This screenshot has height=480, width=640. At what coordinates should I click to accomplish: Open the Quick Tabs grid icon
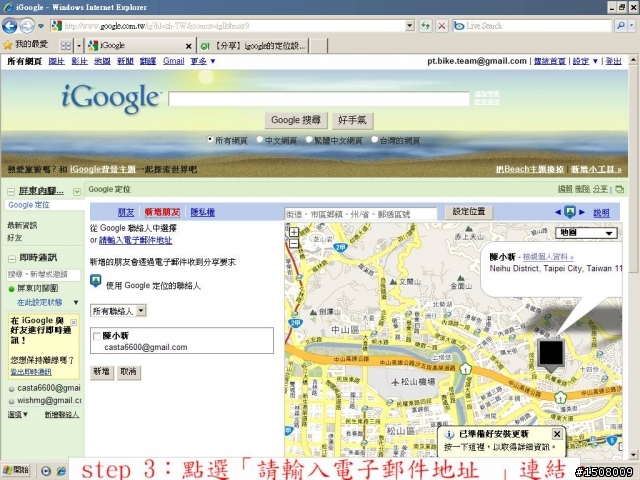click(65, 46)
